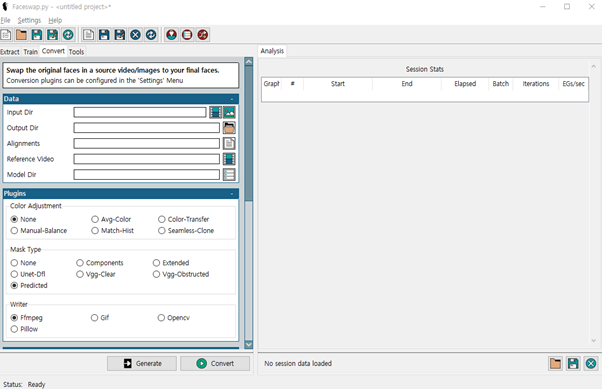The height and width of the screenshot is (389, 602).
Task: Click the teal Reload project icon
Action: 68,35
